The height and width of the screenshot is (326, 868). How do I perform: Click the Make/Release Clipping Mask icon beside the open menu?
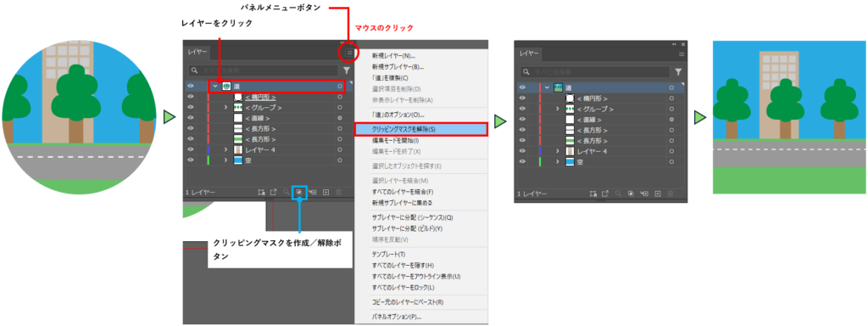pyautogui.click(x=299, y=192)
